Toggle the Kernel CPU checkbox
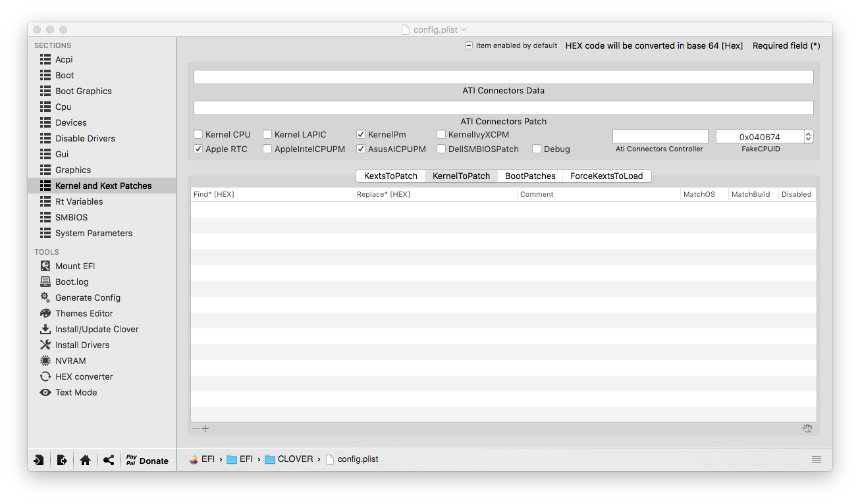The image size is (860, 504). pos(198,134)
